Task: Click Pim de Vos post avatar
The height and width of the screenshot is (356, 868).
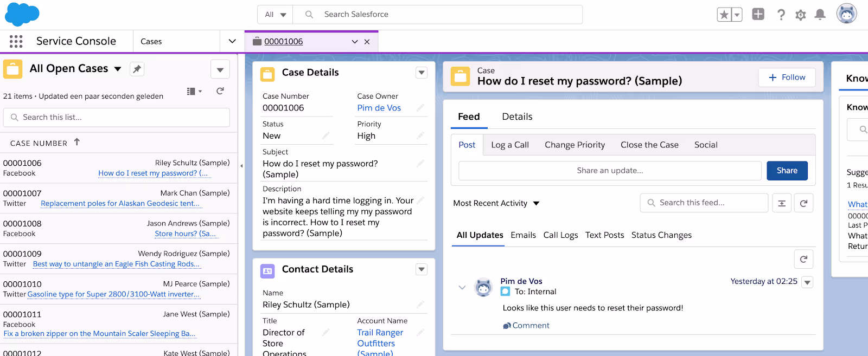Action: point(483,287)
